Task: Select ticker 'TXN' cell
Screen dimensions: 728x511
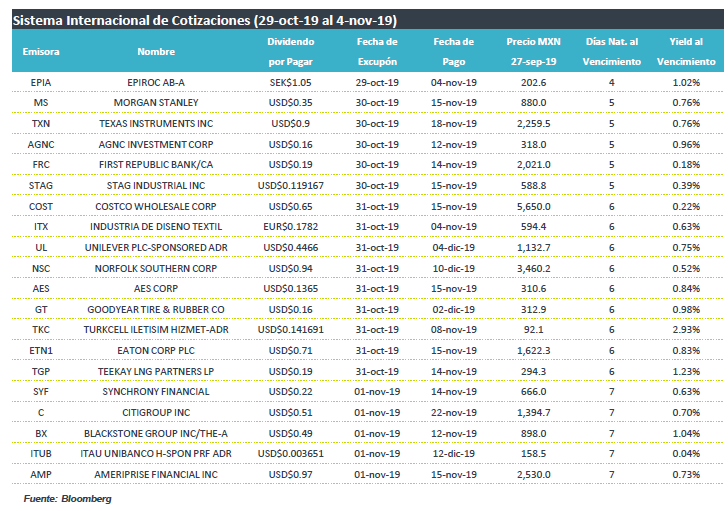Action: tap(41, 123)
